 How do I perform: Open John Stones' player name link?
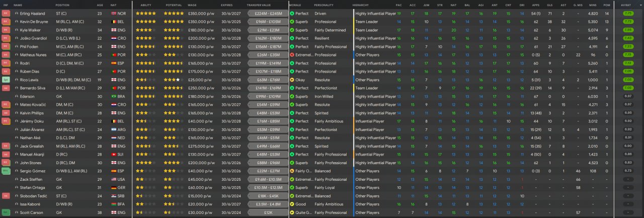(30, 163)
